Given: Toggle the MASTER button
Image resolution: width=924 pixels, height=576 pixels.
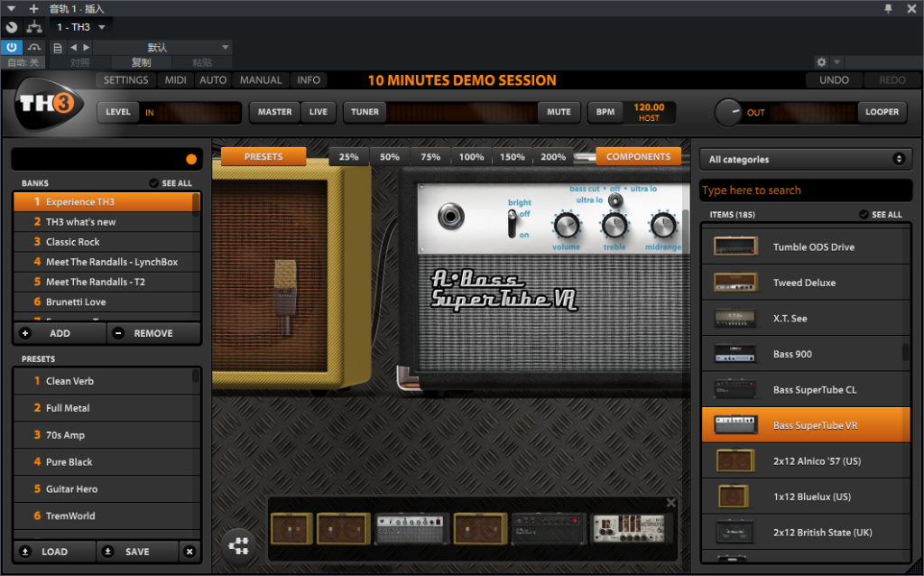Looking at the screenshot, I should 274,112.
